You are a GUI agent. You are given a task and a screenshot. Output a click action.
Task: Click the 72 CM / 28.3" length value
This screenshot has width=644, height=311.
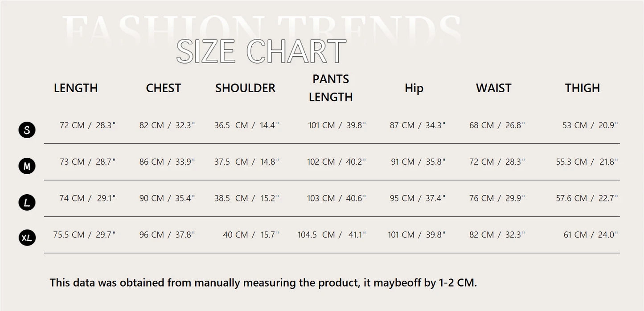pyautogui.click(x=87, y=126)
